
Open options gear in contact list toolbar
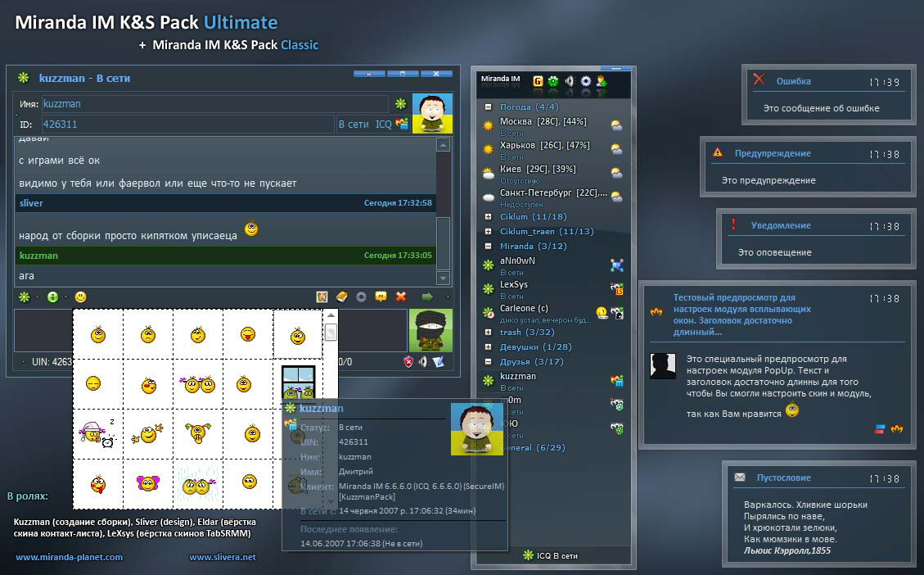[x=586, y=81]
